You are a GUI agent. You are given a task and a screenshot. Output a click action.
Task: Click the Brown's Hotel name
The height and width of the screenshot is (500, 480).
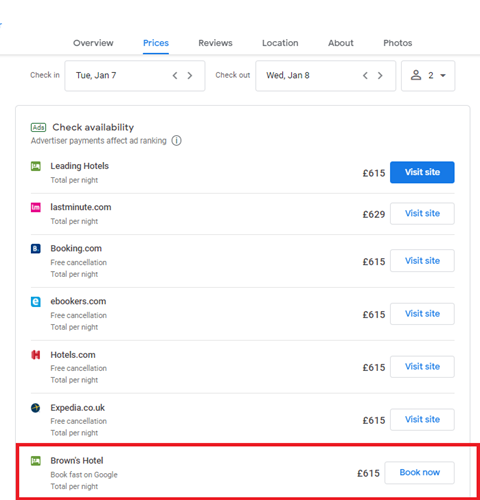point(77,461)
